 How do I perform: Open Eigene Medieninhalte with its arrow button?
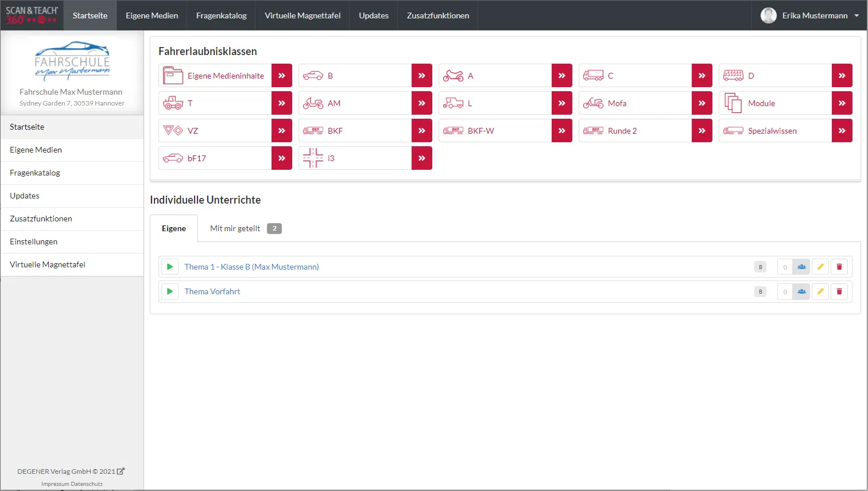[x=281, y=76]
